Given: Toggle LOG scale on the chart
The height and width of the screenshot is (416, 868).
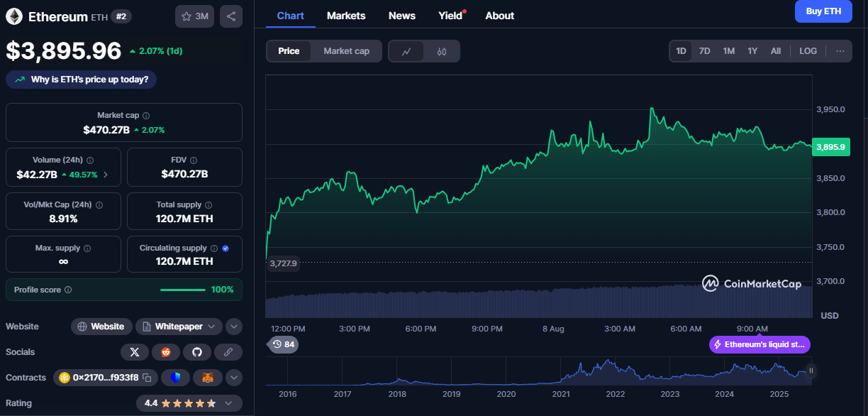Looking at the screenshot, I should click(x=808, y=51).
